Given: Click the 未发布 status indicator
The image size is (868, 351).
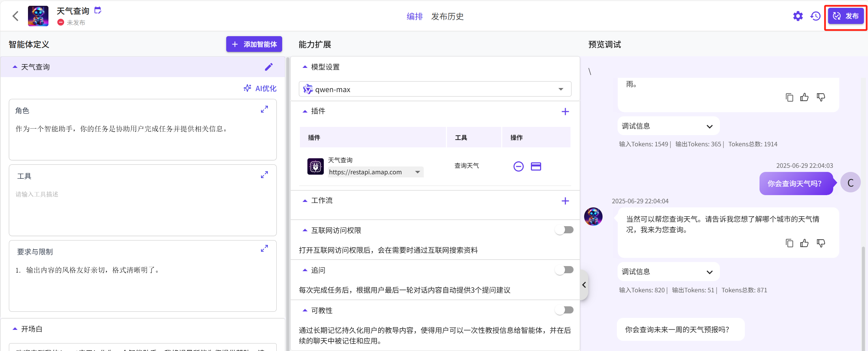Looking at the screenshot, I should click(71, 23).
